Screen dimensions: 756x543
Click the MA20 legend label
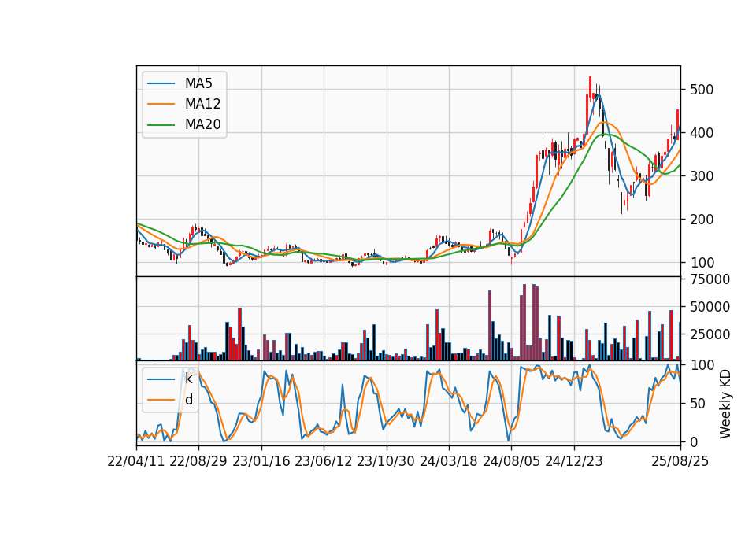(x=202, y=125)
